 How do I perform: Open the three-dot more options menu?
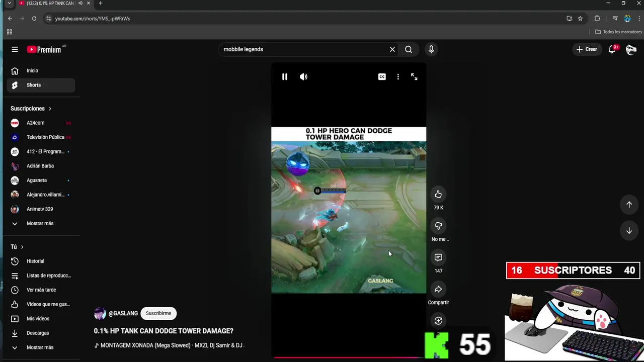398,77
